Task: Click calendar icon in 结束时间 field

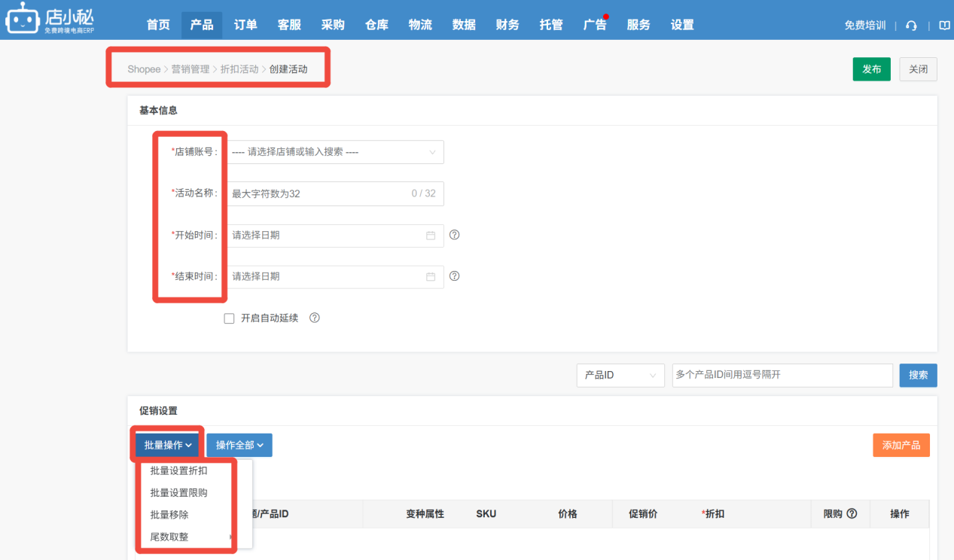Action: click(x=431, y=277)
